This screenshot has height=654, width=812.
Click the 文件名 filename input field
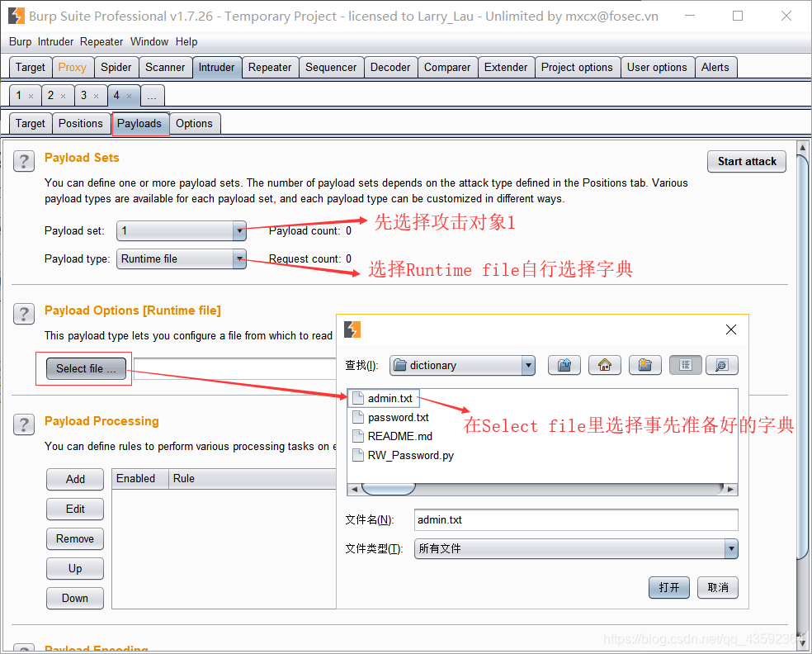pyautogui.click(x=576, y=519)
